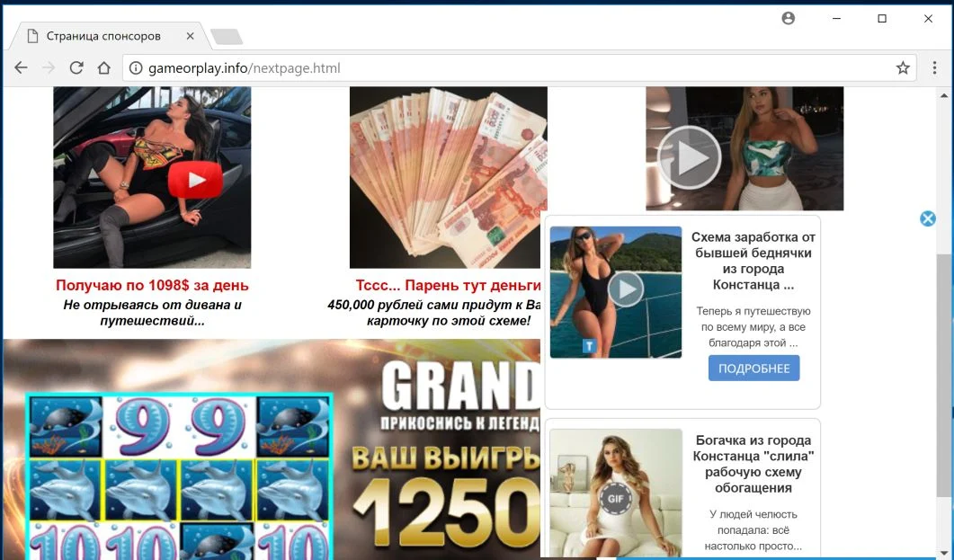Maximize the browser window
954x560 pixels.
point(881,18)
